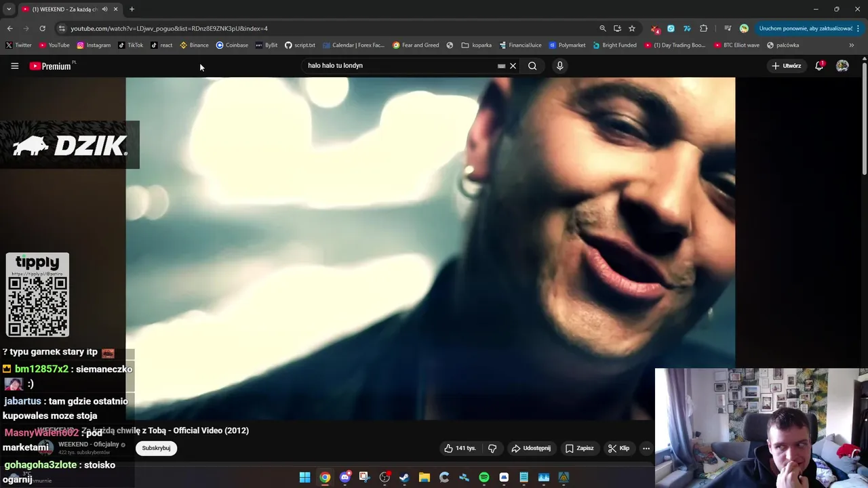Install app icon in address bar
The width and height of the screenshot is (868, 488).
(x=617, y=28)
